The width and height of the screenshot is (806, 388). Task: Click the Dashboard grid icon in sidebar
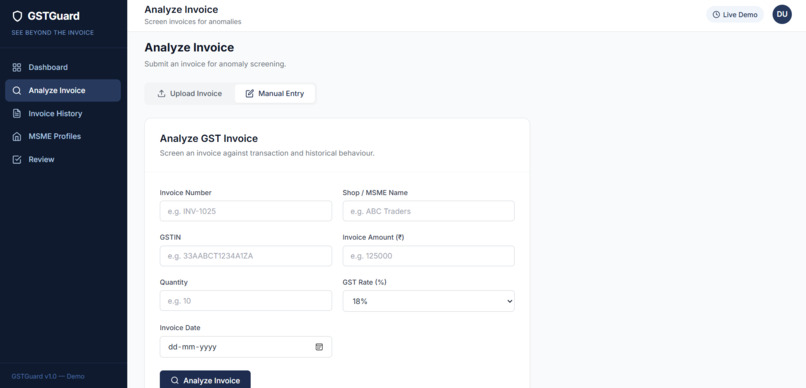click(17, 67)
